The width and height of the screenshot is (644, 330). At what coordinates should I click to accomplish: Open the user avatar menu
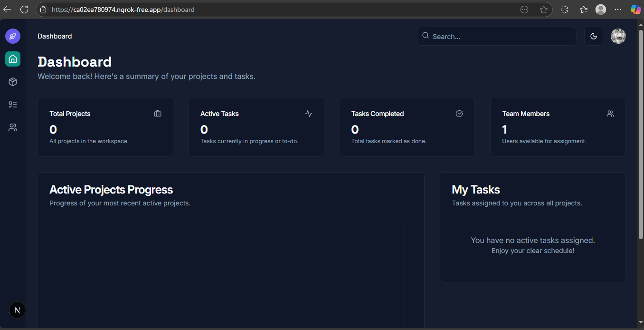point(618,36)
